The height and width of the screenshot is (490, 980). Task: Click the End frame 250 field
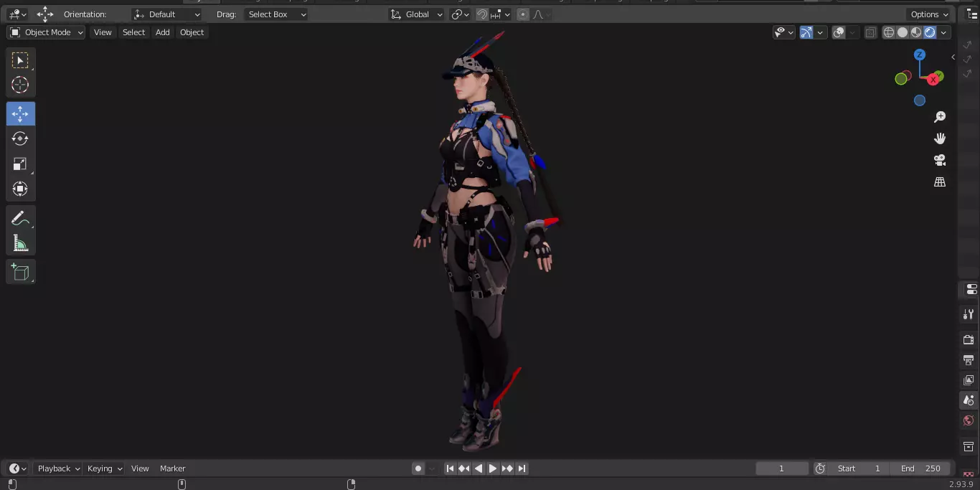[920, 468]
